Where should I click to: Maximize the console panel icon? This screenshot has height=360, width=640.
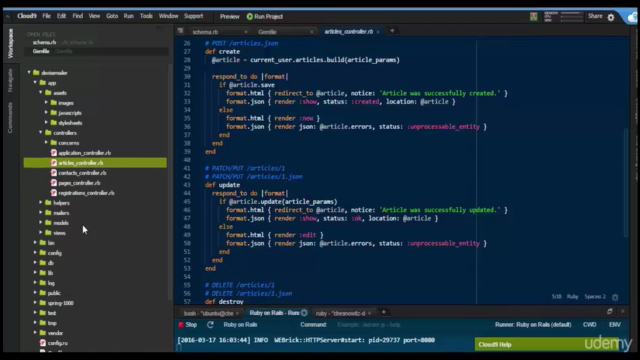tap(610, 311)
